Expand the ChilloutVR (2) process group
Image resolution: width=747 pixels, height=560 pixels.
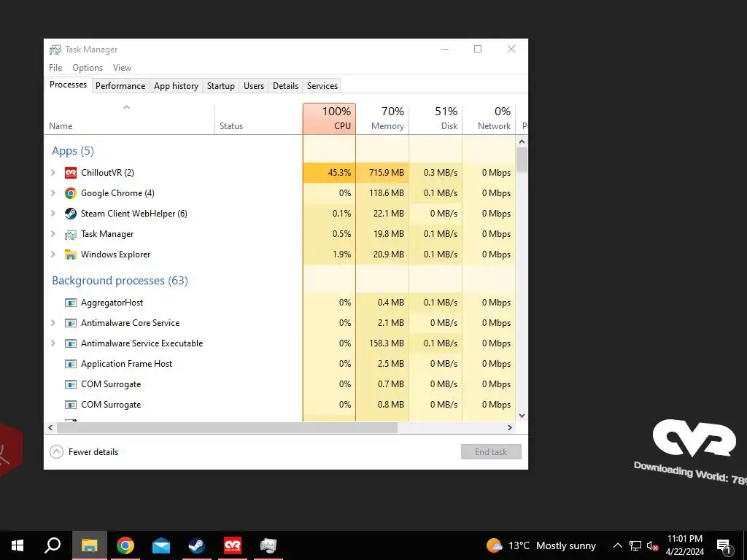click(x=53, y=172)
